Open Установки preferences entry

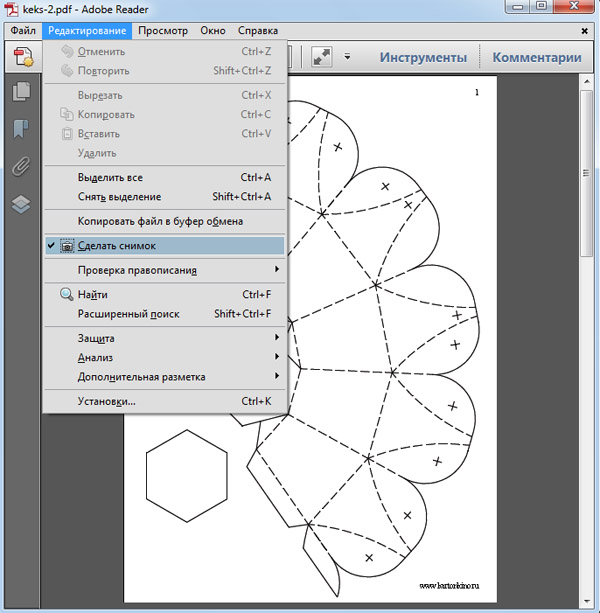pos(106,401)
